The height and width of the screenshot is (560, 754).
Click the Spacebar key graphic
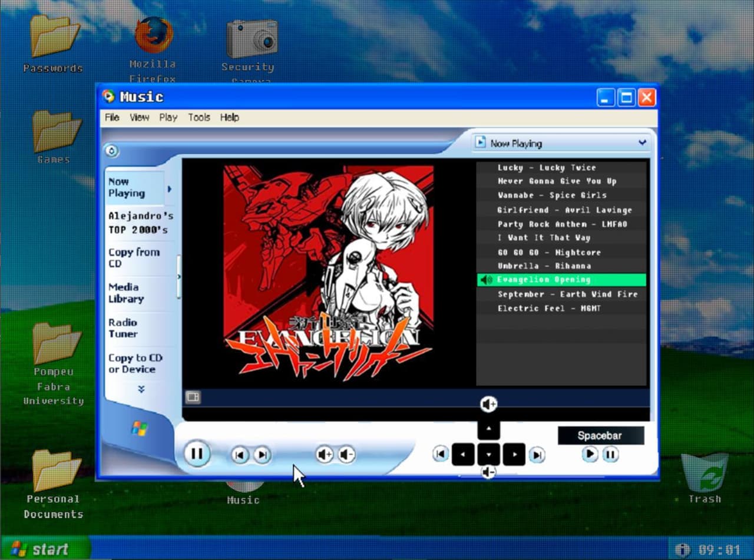[601, 436]
